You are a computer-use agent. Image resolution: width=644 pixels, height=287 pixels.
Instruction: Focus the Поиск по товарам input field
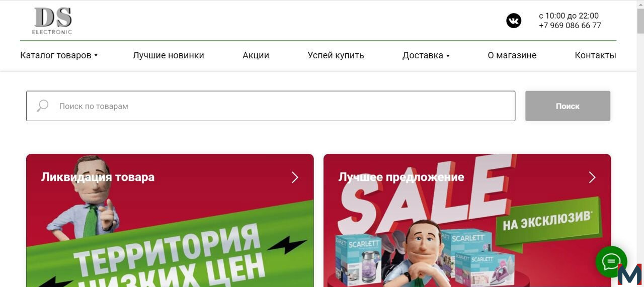pyautogui.click(x=271, y=106)
